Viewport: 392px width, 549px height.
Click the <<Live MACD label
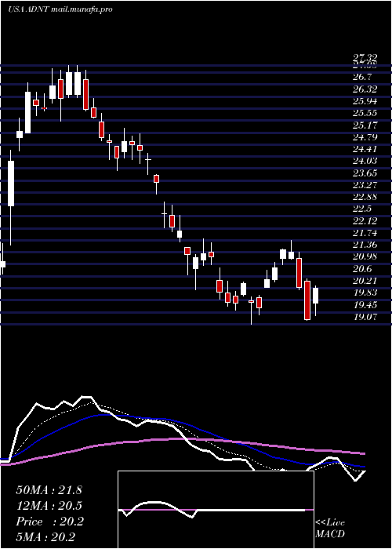pos(330,529)
